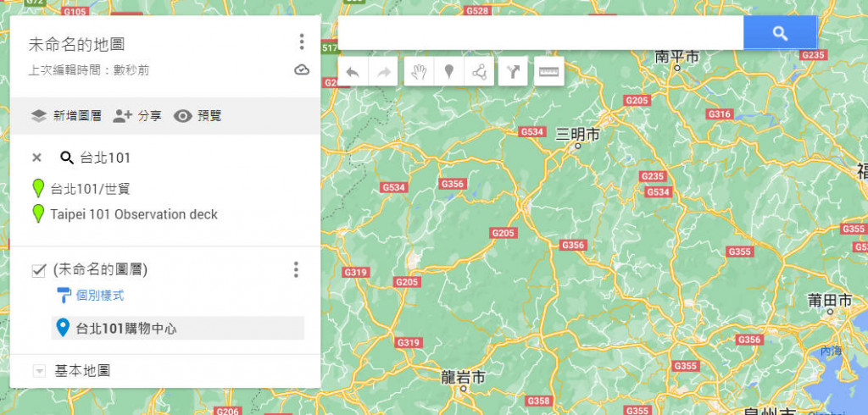Image resolution: width=868 pixels, height=415 pixels.
Task: Click the 基本地圖 label
Action: pos(82,370)
